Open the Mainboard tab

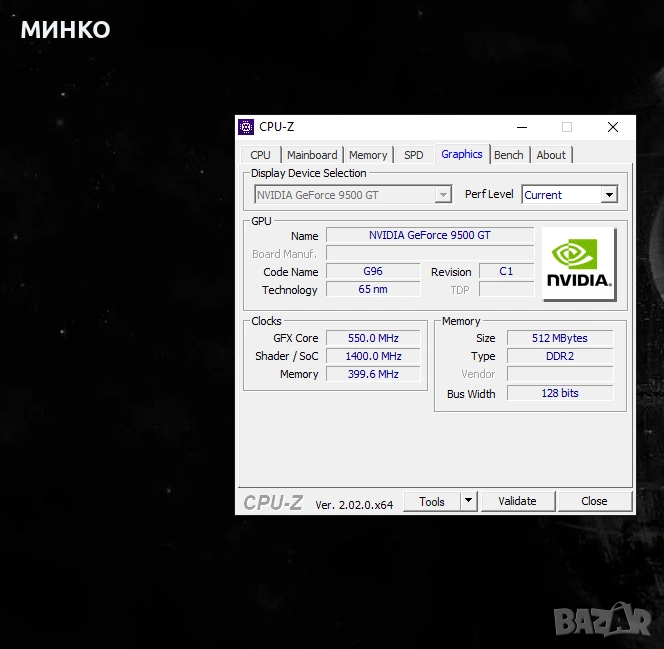click(x=312, y=155)
